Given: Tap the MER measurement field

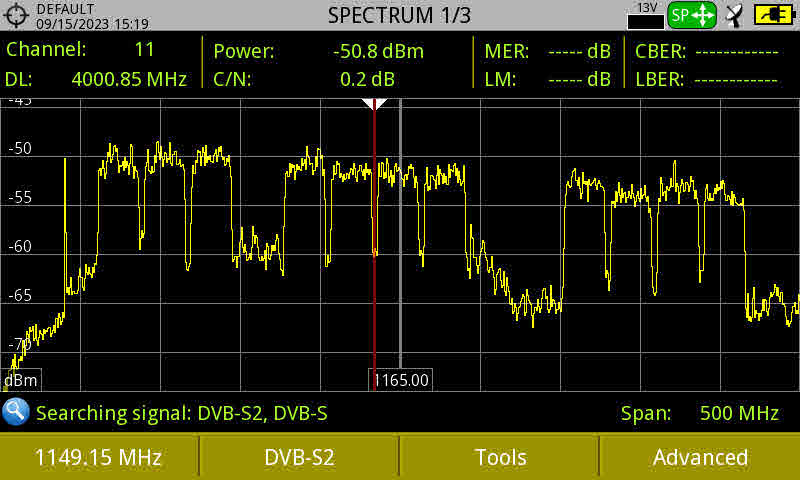Looking at the screenshot, I should tap(547, 51).
